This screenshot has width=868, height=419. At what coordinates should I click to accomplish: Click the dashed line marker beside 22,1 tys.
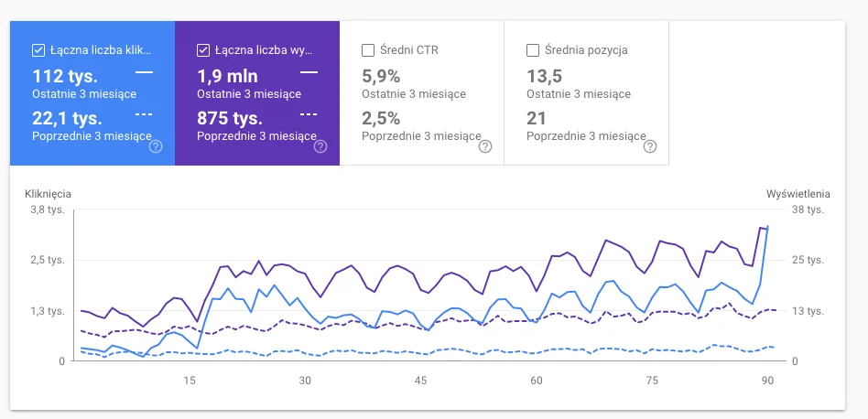pos(144,114)
